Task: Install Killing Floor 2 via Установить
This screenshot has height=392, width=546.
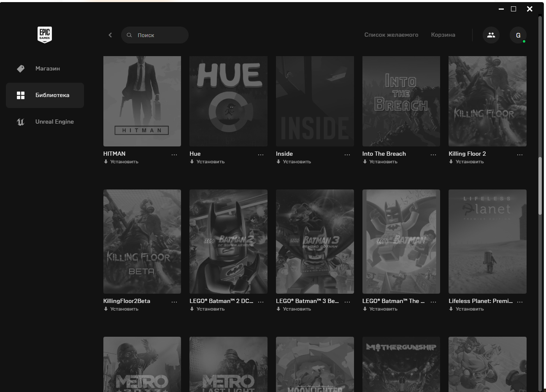Action: click(x=466, y=162)
